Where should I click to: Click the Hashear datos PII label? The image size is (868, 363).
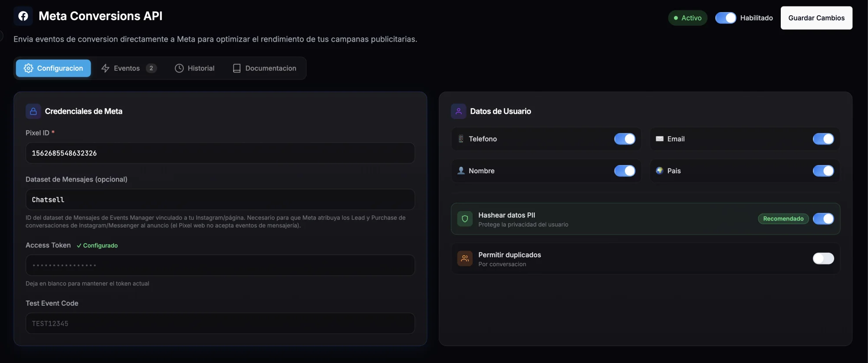[x=506, y=215]
